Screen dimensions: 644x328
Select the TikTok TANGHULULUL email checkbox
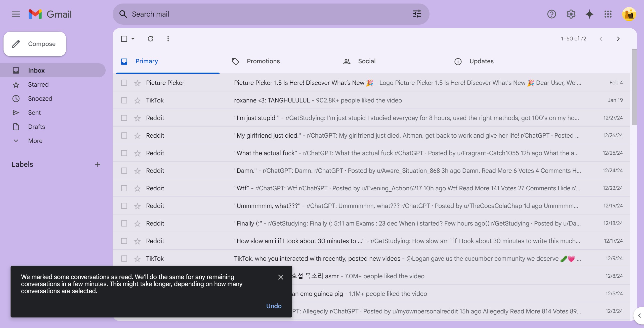[124, 100]
